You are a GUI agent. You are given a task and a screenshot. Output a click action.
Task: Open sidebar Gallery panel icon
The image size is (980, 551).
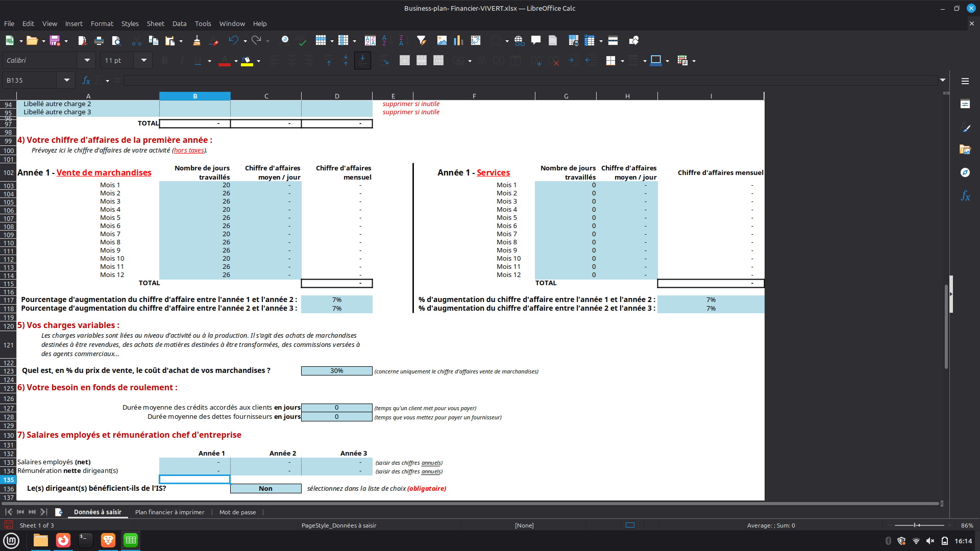[965, 149]
